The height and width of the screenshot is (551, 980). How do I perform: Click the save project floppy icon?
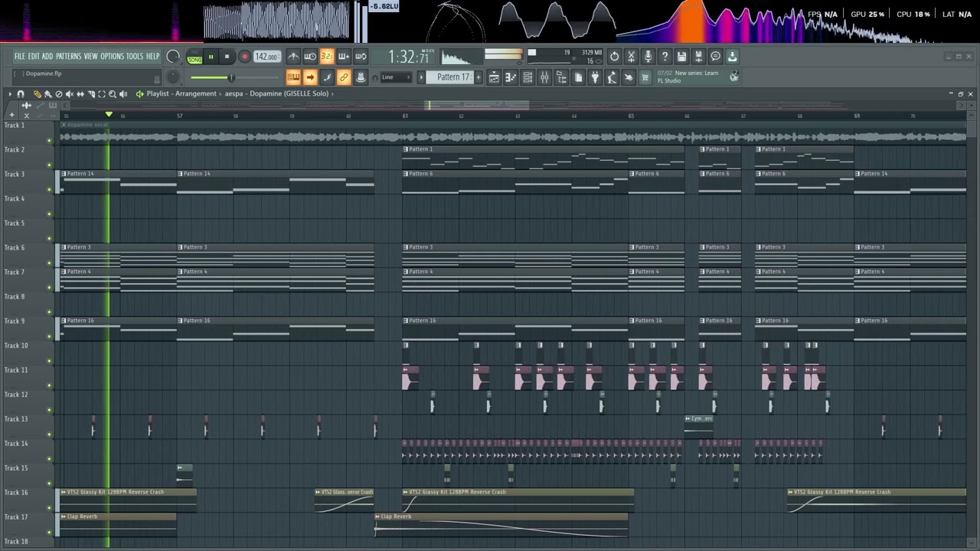click(681, 57)
